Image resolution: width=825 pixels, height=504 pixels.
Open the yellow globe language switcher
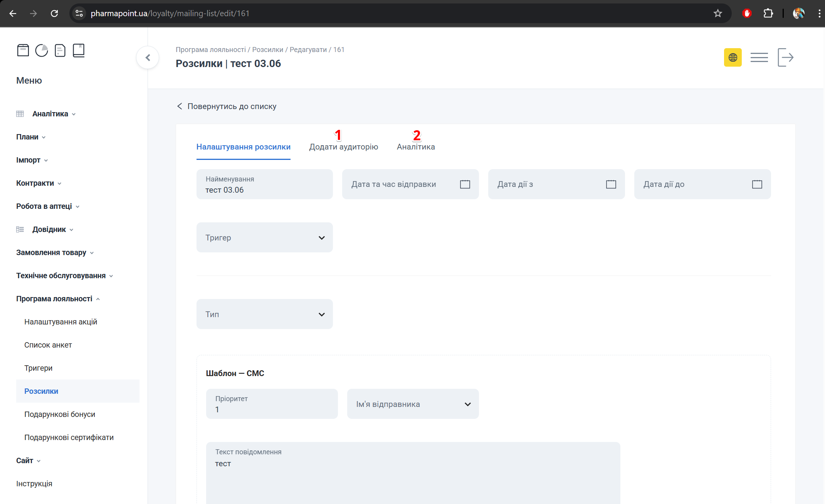tap(733, 57)
